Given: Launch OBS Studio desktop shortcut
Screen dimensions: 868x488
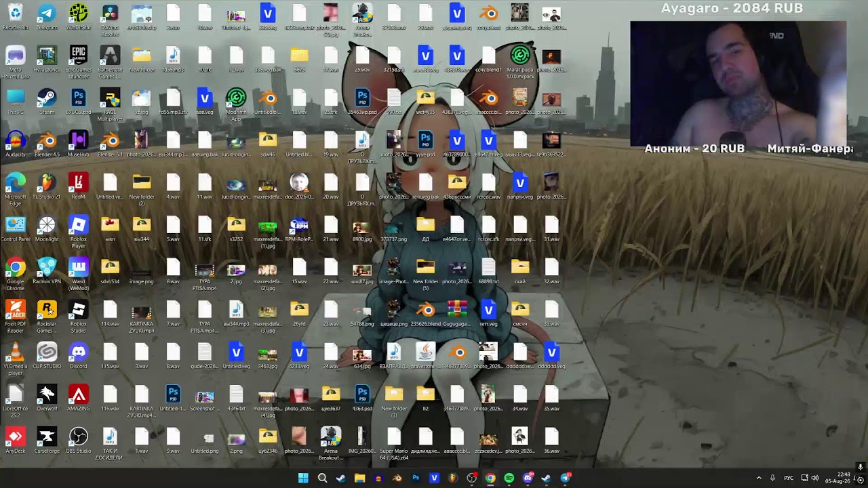Looking at the screenshot, I should tap(78, 441).
